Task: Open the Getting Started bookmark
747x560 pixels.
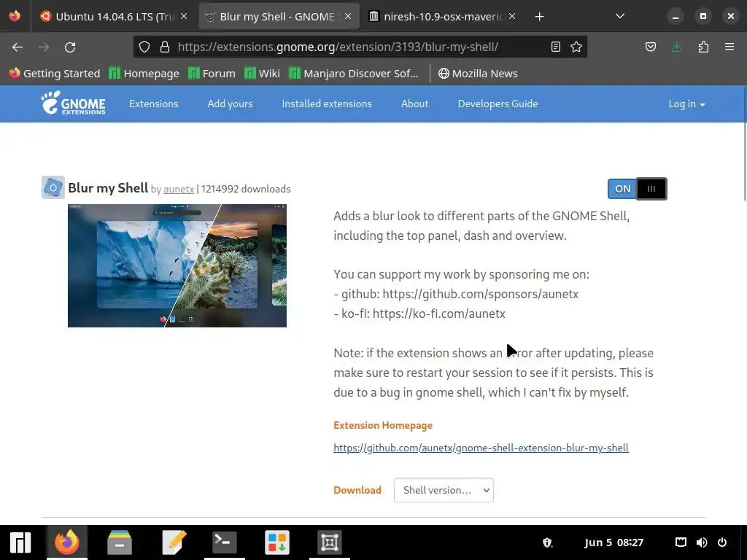Action: [55, 74]
